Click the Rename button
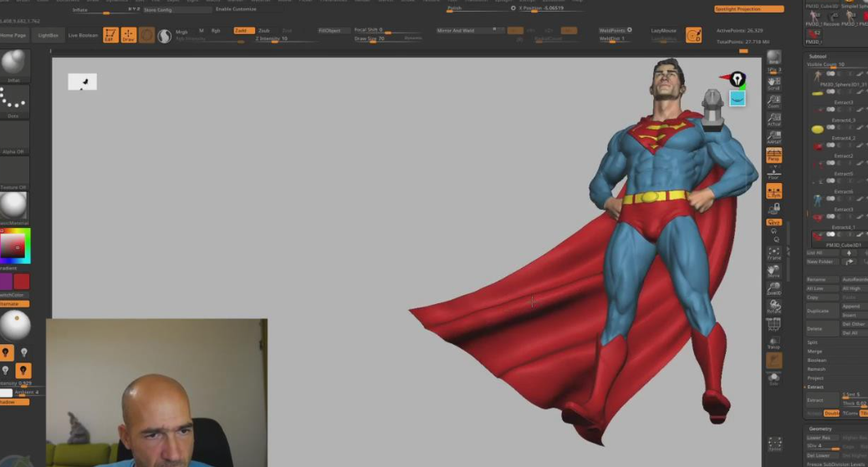This screenshot has width=868, height=467. pyautogui.click(x=822, y=279)
